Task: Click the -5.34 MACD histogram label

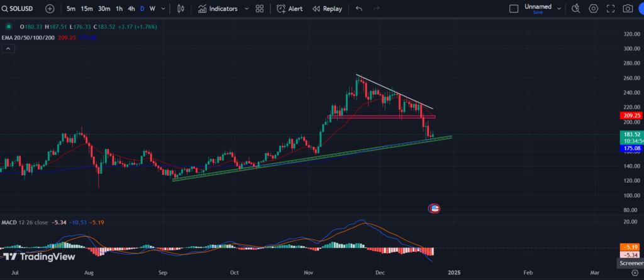Action: coord(630,255)
